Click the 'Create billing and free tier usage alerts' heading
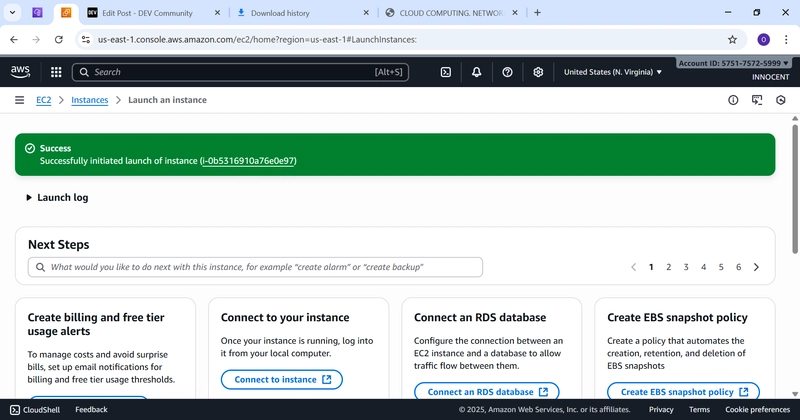 pyautogui.click(x=96, y=324)
